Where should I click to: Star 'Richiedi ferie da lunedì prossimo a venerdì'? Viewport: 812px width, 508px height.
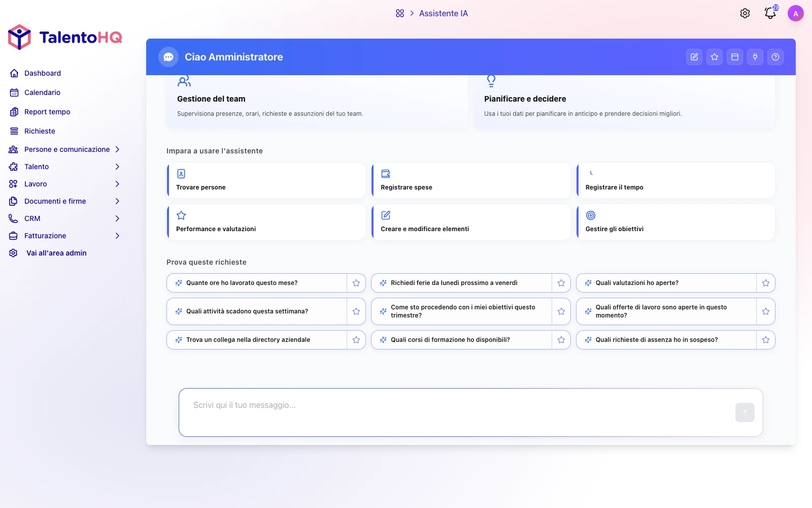(x=561, y=283)
